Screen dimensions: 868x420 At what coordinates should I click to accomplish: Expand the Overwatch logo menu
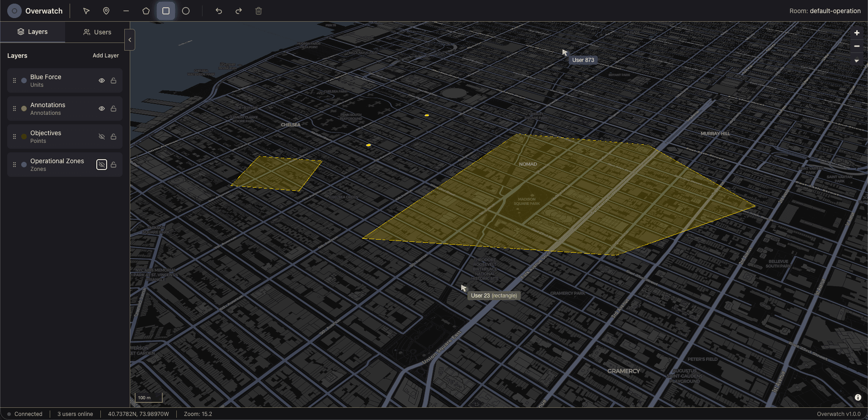(14, 10)
